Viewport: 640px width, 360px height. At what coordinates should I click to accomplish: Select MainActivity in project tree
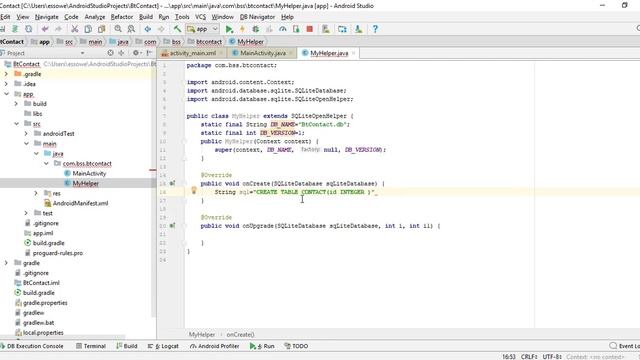coord(89,173)
